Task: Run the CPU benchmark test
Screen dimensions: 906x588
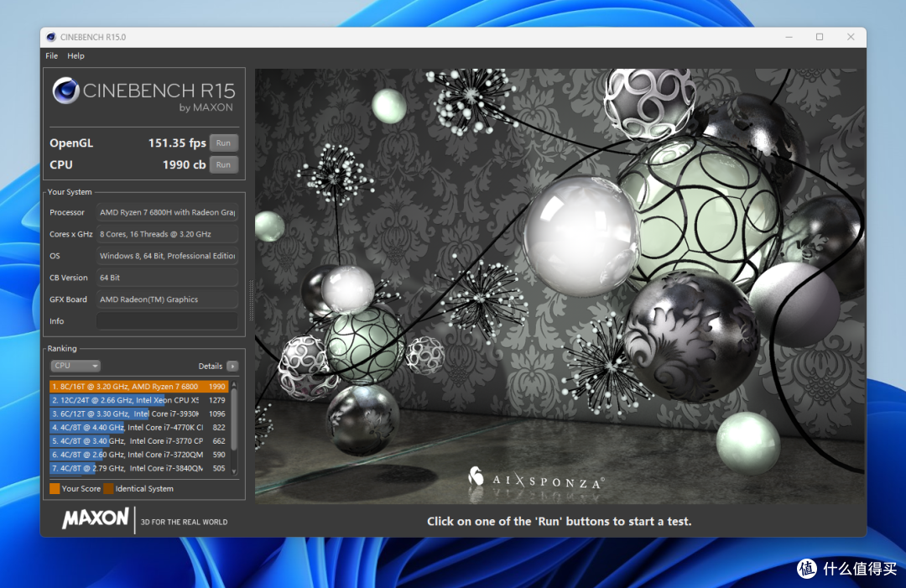Action: (223, 164)
